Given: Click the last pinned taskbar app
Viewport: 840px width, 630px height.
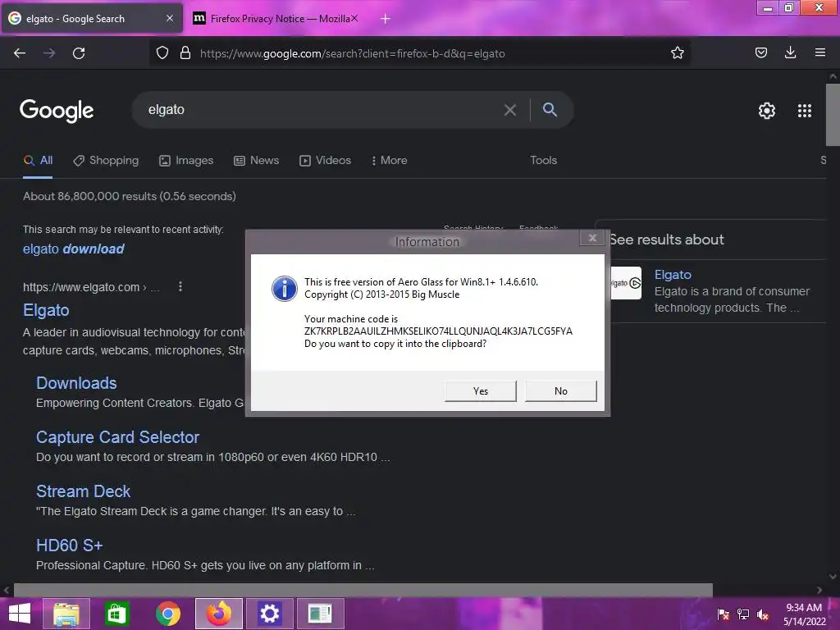Looking at the screenshot, I should 321,614.
